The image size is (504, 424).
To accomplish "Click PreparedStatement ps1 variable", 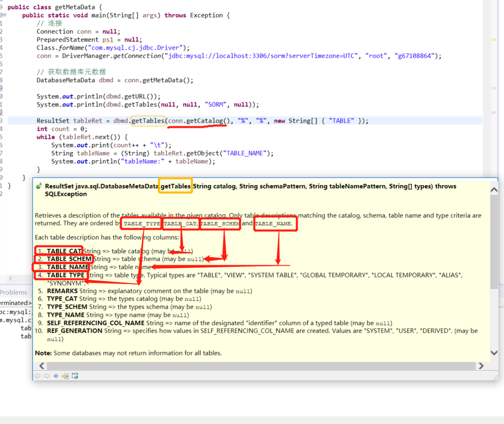I will 107,40.
